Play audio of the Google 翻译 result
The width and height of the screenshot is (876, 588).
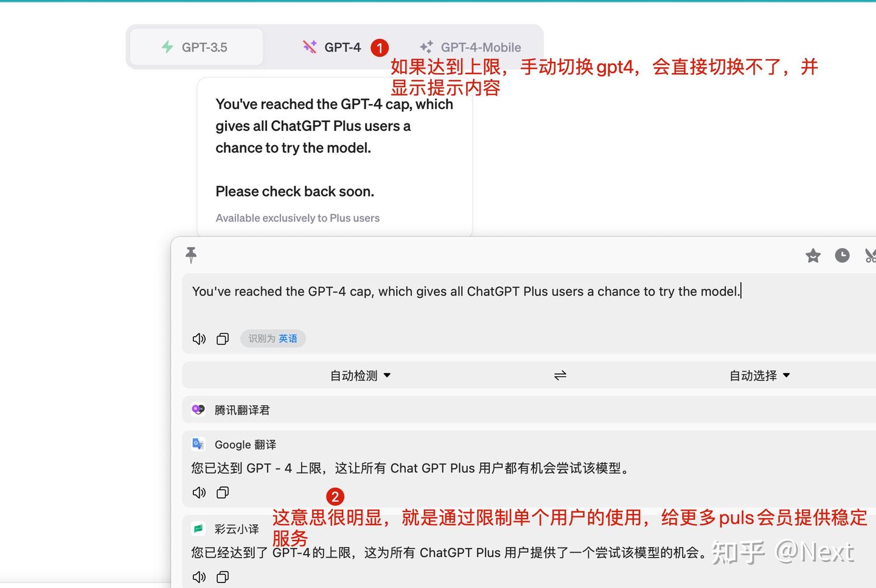pos(199,493)
